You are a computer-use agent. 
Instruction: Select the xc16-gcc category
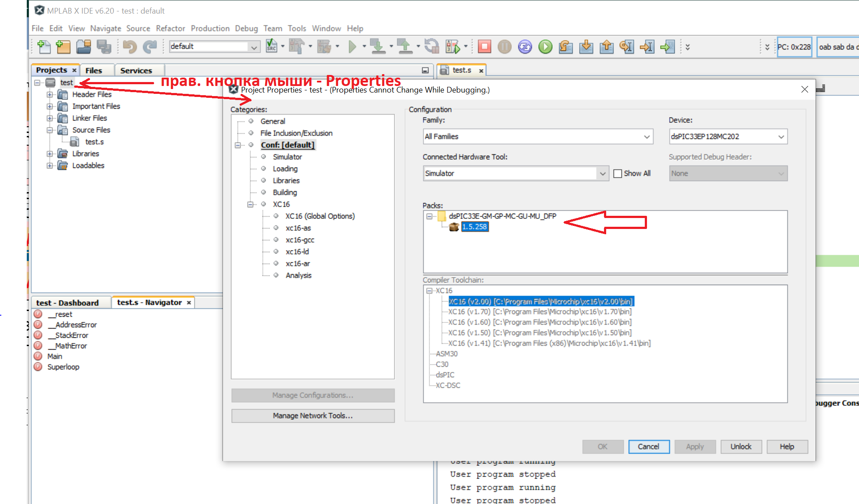[x=300, y=239]
